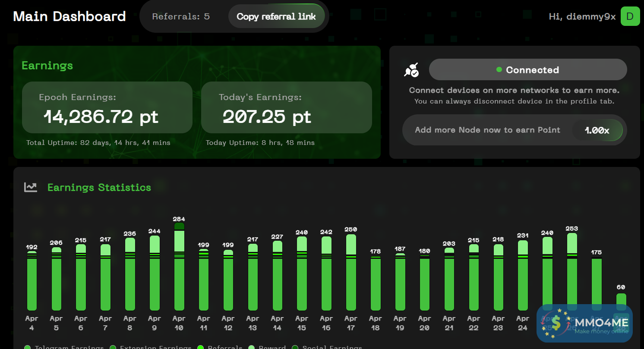Click the Hi, diemmy9x username

(582, 17)
